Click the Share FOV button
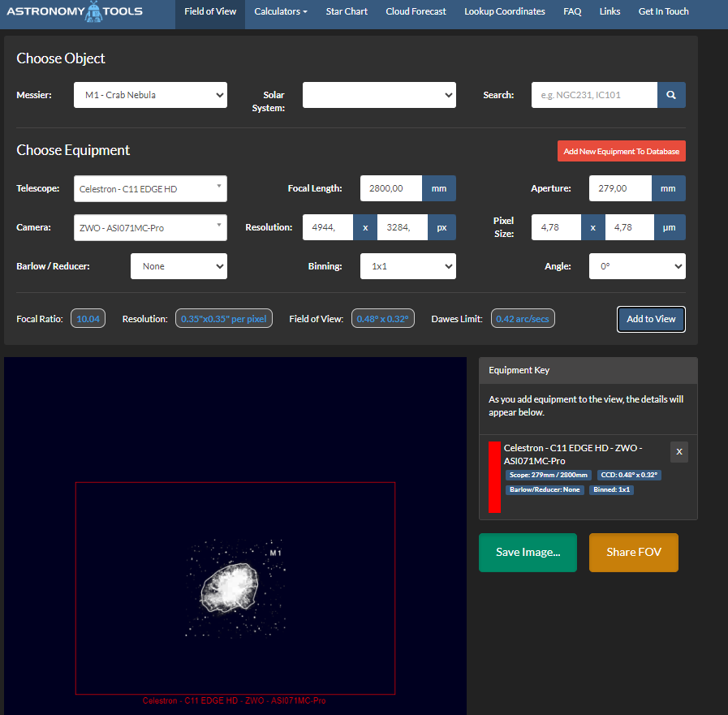The height and width of the screenshot is (715, 728). pos(634,553)
